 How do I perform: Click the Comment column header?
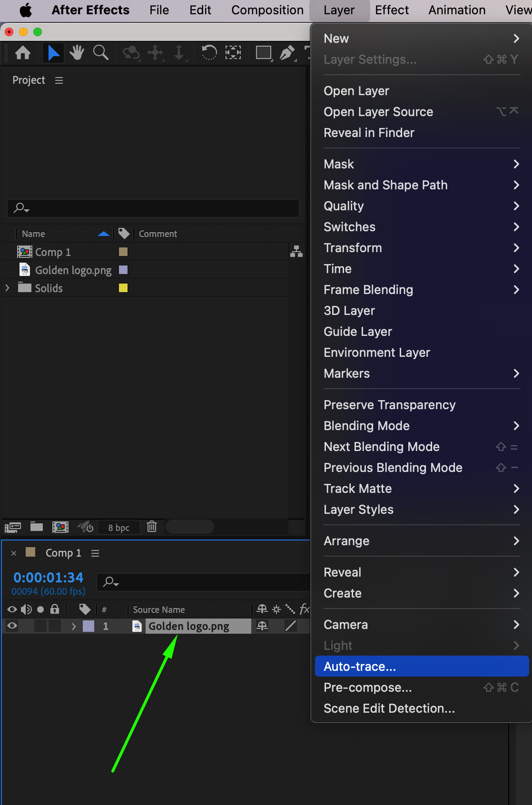158,234
